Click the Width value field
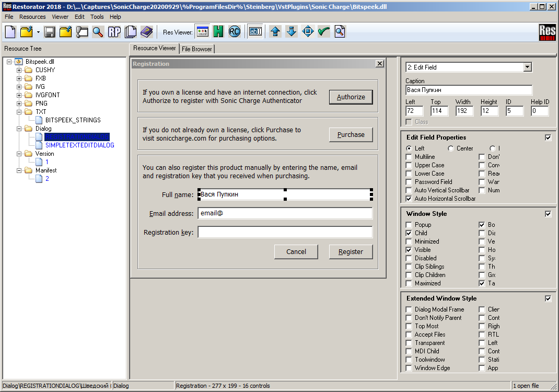The image size is (559, 392). click(x=464, y=111)
